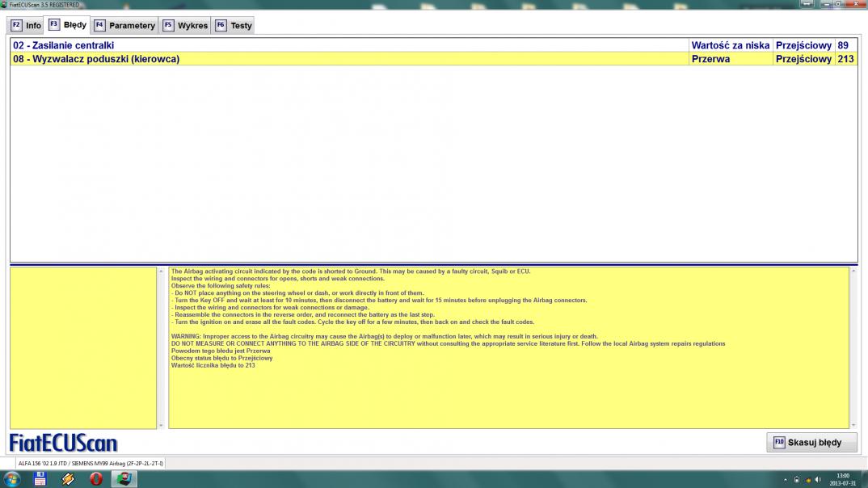Click the F10 key icon on Skasuj błędy
The height and width of the screenshot is (488, 868).
779,443
